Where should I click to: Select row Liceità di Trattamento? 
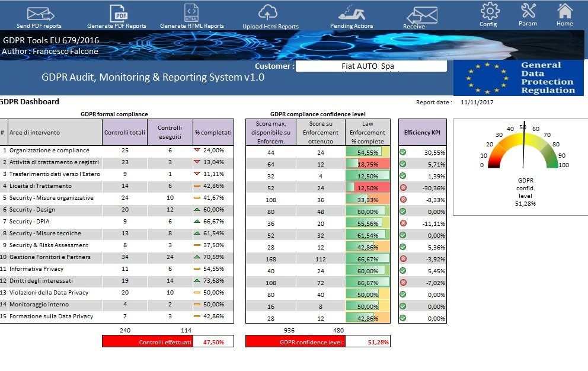tap(117, 185)
